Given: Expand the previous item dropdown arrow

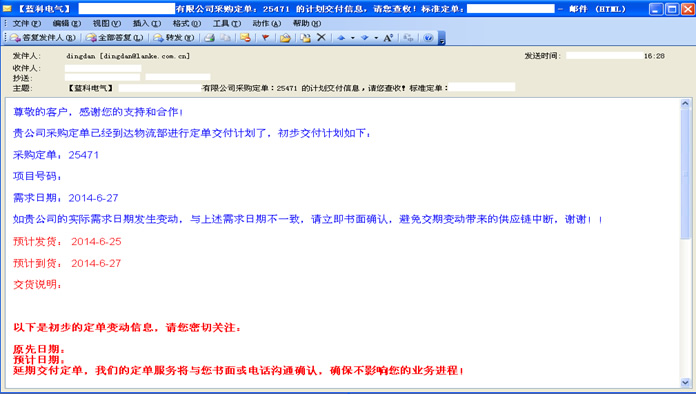Looking at the screenshot, I should coord(353,38).
